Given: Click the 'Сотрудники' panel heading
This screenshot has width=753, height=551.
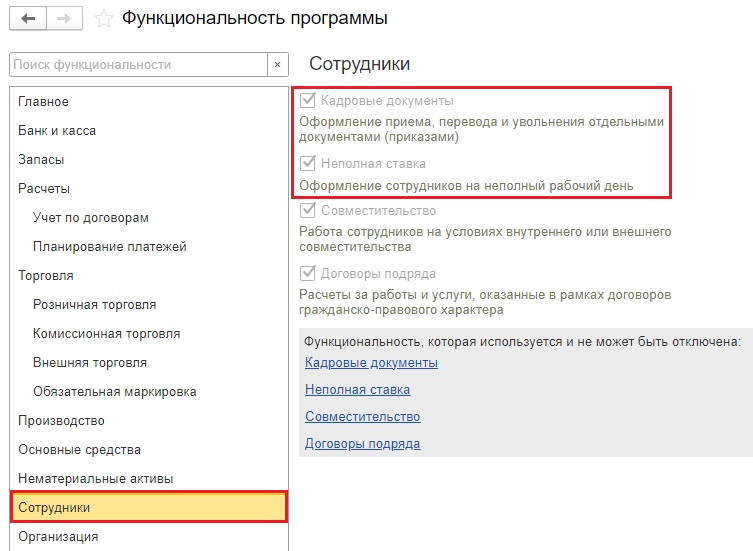Looking at the screenshot, I should (x=360, y=64).
